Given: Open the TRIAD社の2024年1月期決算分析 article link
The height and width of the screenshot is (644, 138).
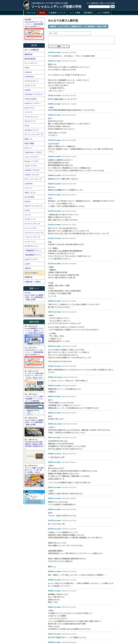Looking at the screenshot, I should coord(34,445).
